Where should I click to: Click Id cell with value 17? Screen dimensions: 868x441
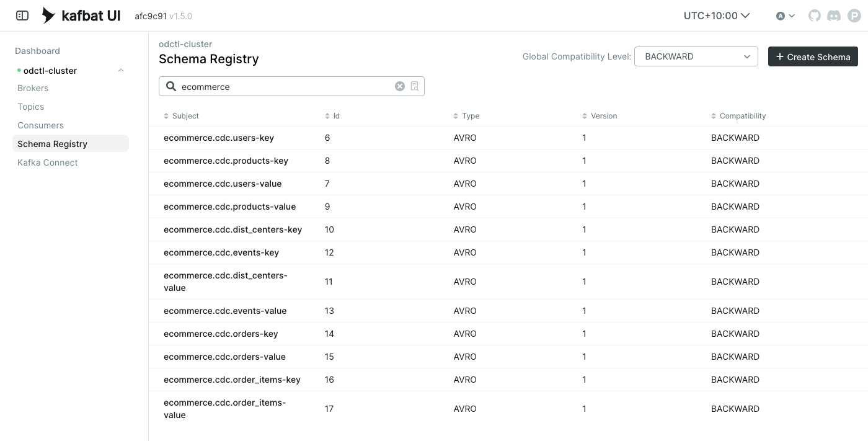(329, 409)
